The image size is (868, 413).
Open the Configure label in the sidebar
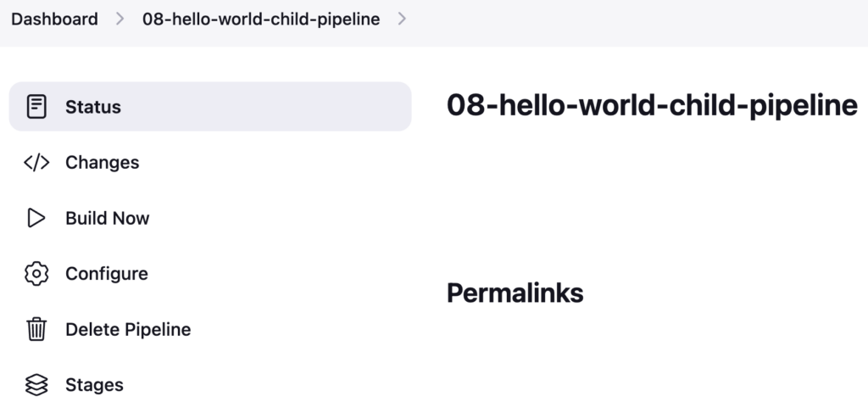(x=107, y=273)
